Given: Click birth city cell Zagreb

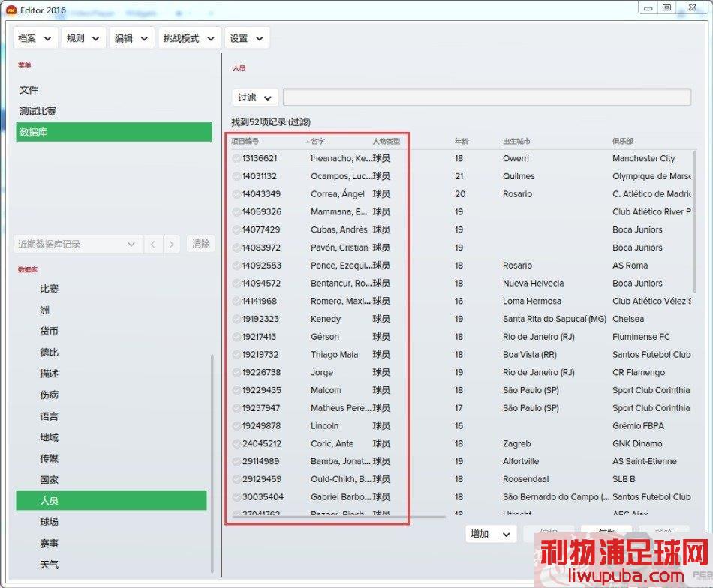Looking at the screenshot, I should coord(516,443).
